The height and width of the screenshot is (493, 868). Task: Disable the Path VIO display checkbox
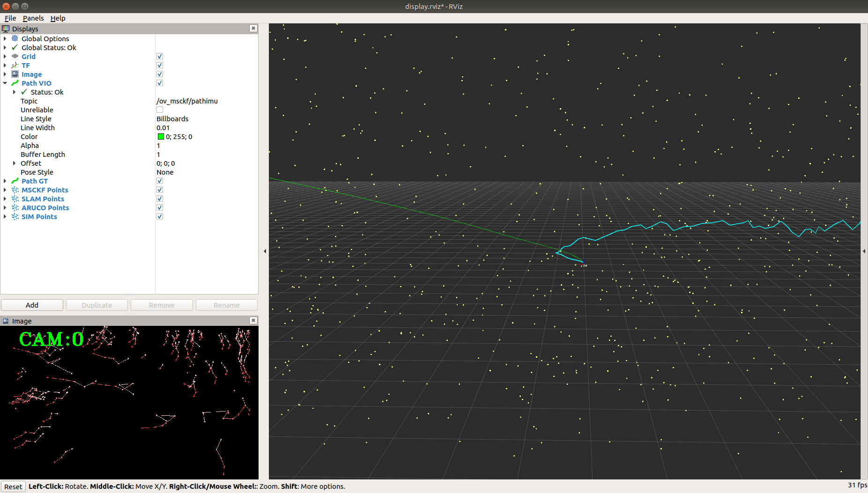[159, 83]
